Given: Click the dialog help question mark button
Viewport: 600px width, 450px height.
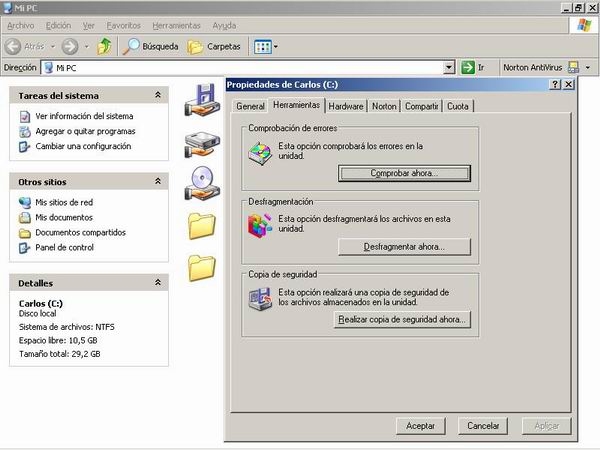Looking at the screenshot, I should click(x=555, y=85).
